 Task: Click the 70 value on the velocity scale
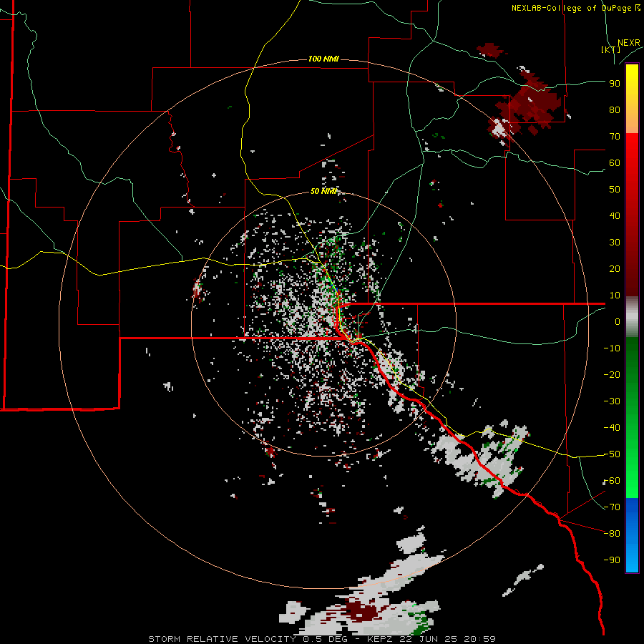(615, 137)
